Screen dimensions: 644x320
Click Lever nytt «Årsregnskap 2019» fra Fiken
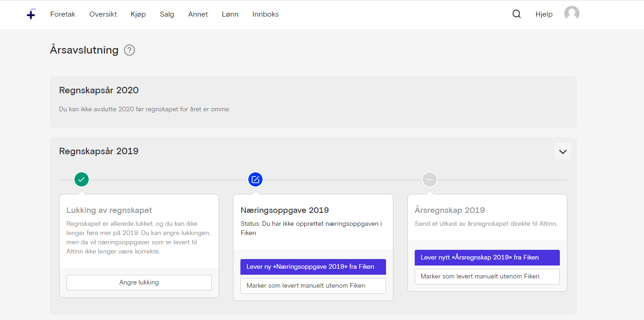click(487, 258)
